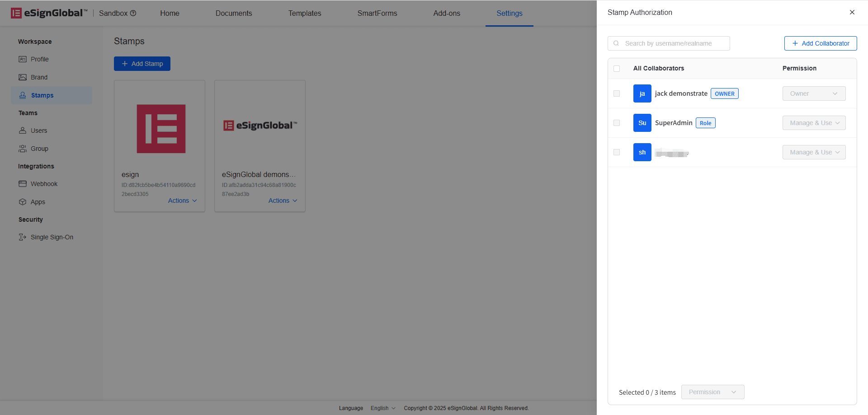868x415 pixels.
Task: Select Stamps in the sidebar
Action: tap(52, 95)
